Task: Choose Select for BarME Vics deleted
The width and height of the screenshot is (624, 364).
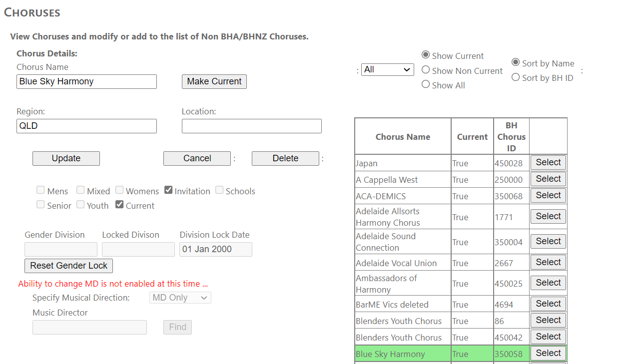Action: coord(548,304)
